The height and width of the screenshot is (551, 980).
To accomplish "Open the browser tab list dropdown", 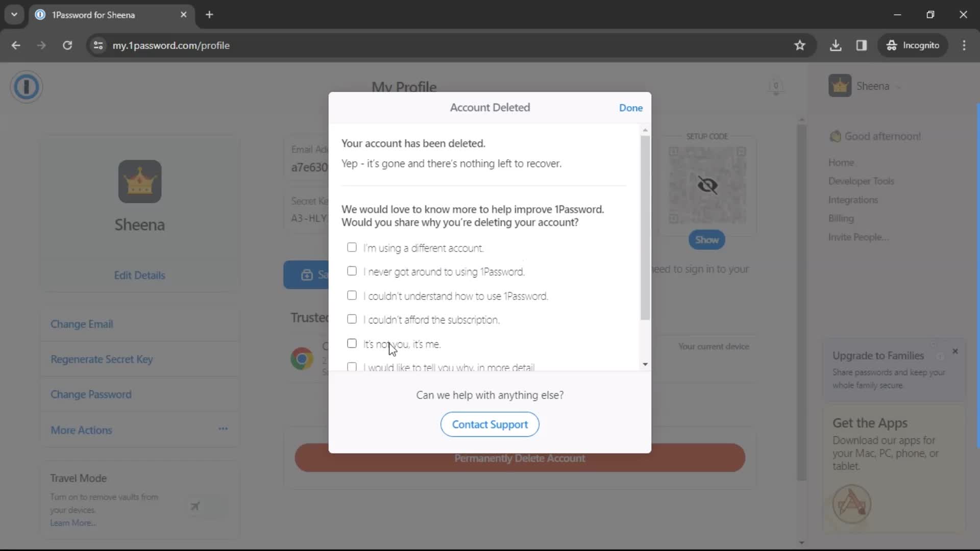I will 14,15.
